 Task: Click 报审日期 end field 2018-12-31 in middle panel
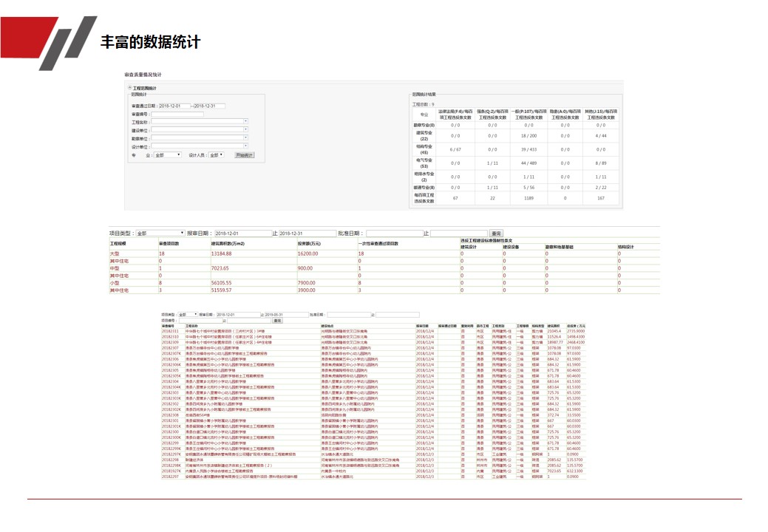[x=307, y=233]
